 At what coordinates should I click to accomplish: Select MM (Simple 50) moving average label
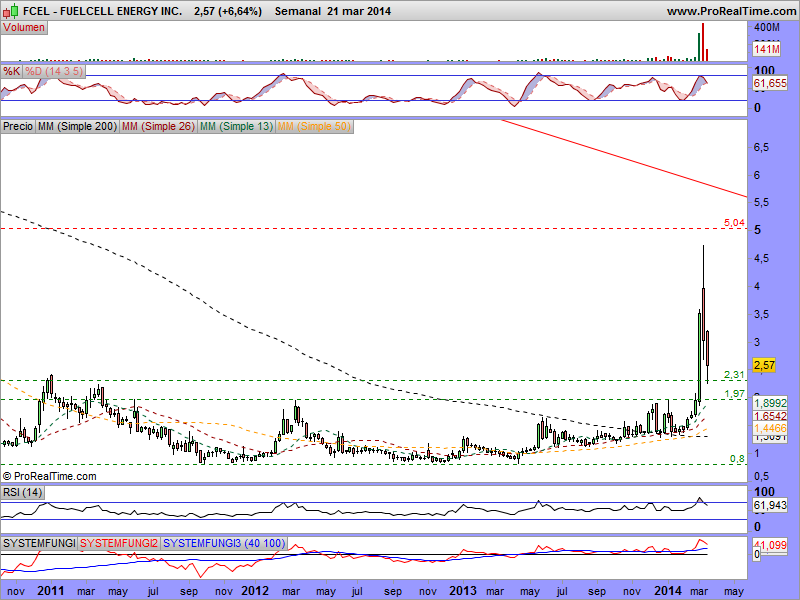(314, 126)
